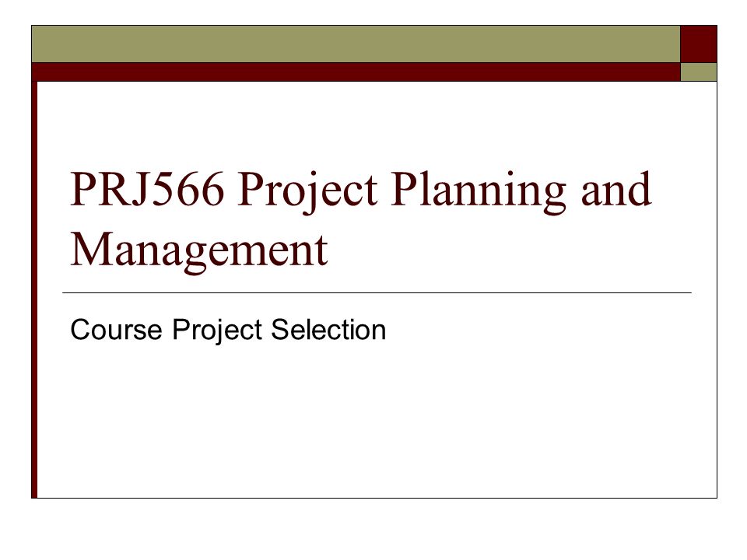Select the word Planning in the title
Viewport: 747px width, 560px height.
pyautogui.click(x=479, y=192)
